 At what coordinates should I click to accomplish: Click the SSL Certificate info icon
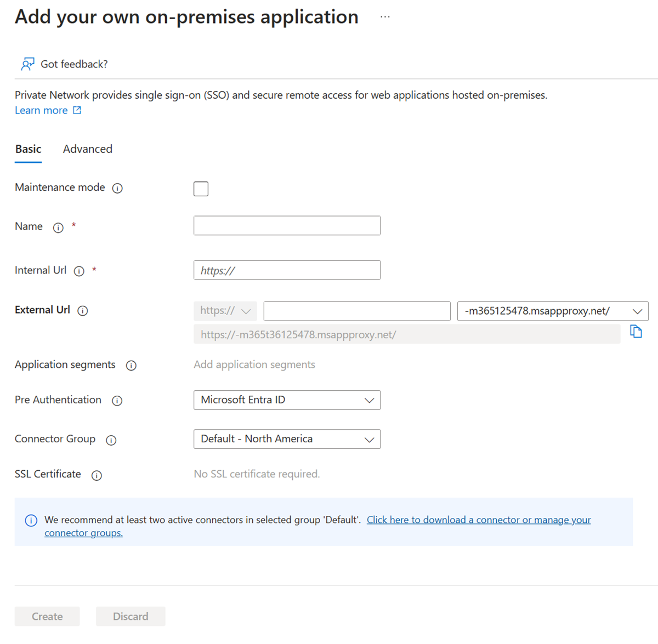point(97,476)
